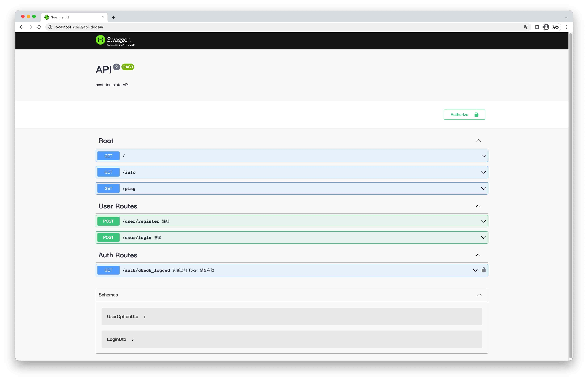The height and width of the screenshot is (381, 588).
Task: Click the Authorize button
Action: pos(464,114)
